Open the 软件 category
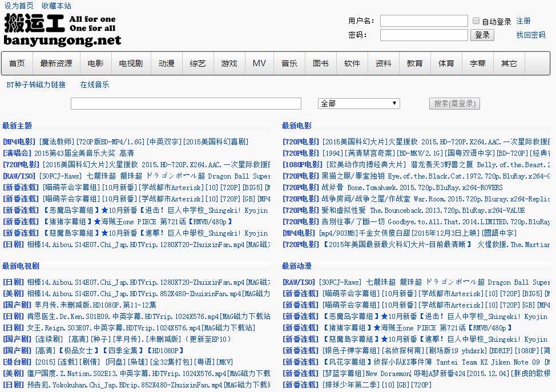Image resolution: width=556 pixels, height=392 pixels. click(352, 63)
